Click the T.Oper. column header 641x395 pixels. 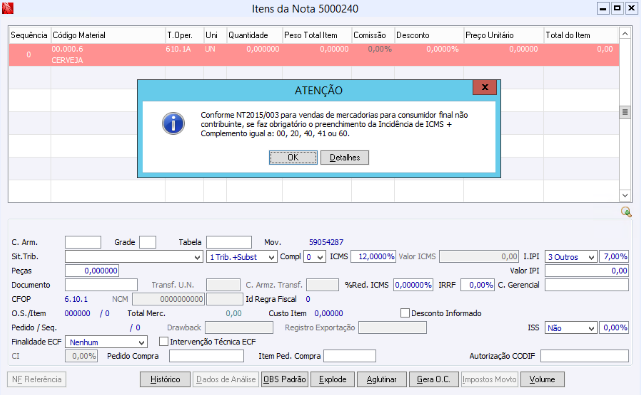[184, 35]
